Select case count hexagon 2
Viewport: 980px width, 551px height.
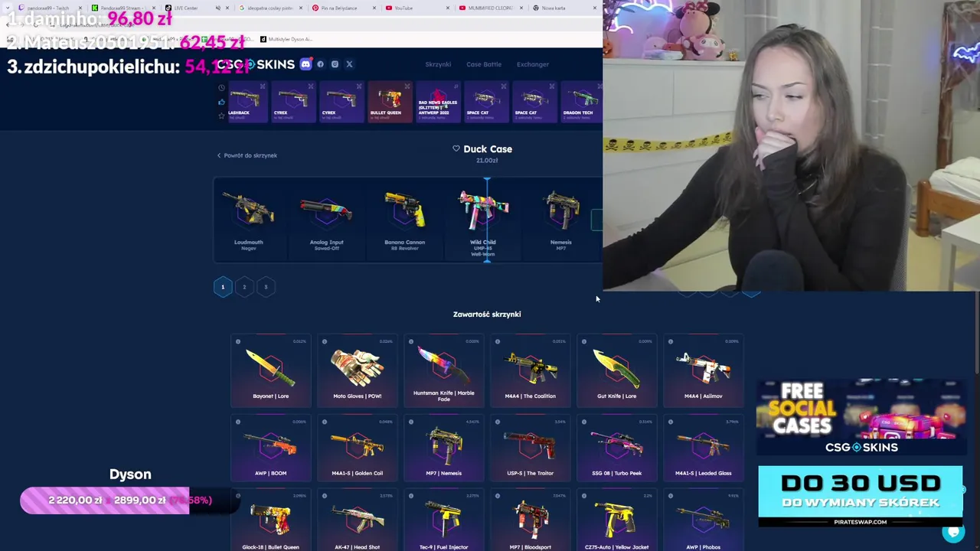pyautogui.click(x=244, y=287)
